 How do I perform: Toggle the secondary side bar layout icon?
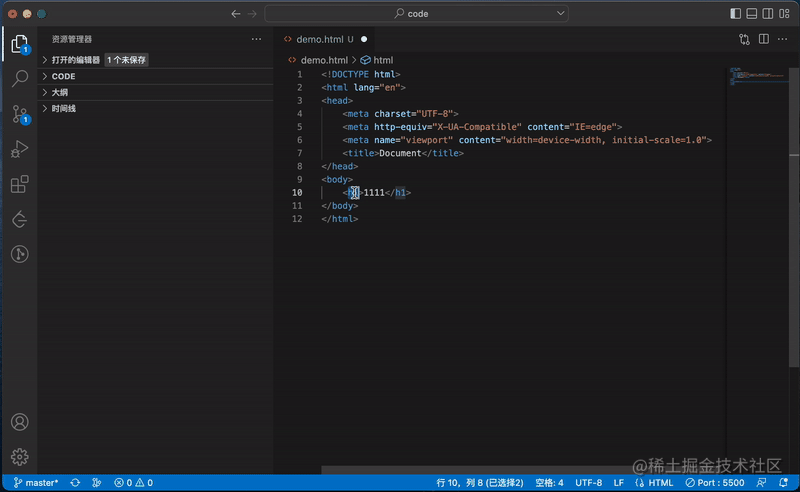768,14
